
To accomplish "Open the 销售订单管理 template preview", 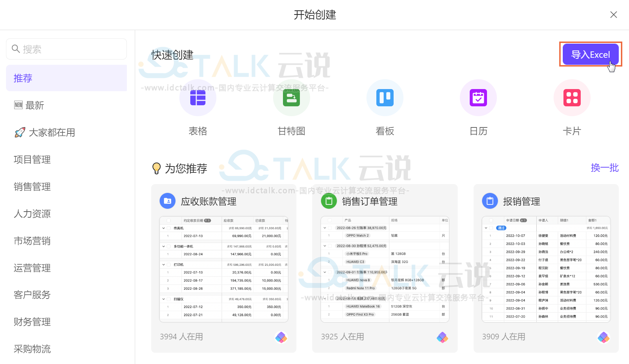I will pos(385,269).
